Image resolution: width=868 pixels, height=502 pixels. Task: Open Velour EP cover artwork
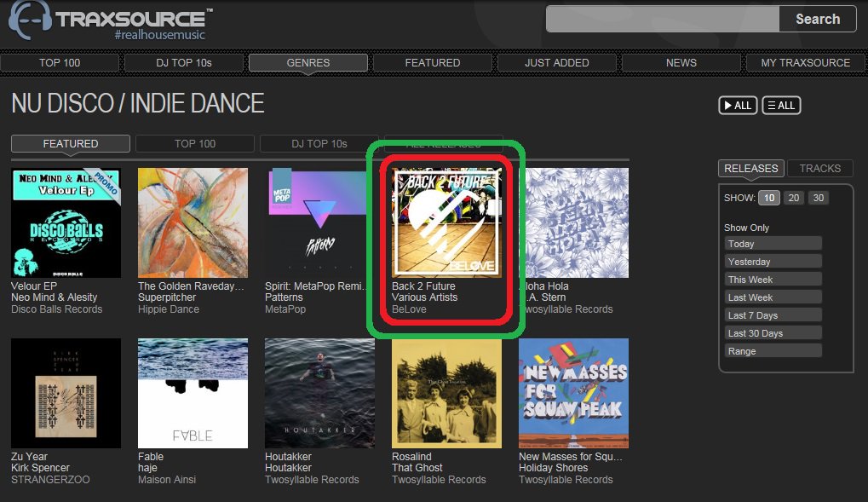point(66,222)
